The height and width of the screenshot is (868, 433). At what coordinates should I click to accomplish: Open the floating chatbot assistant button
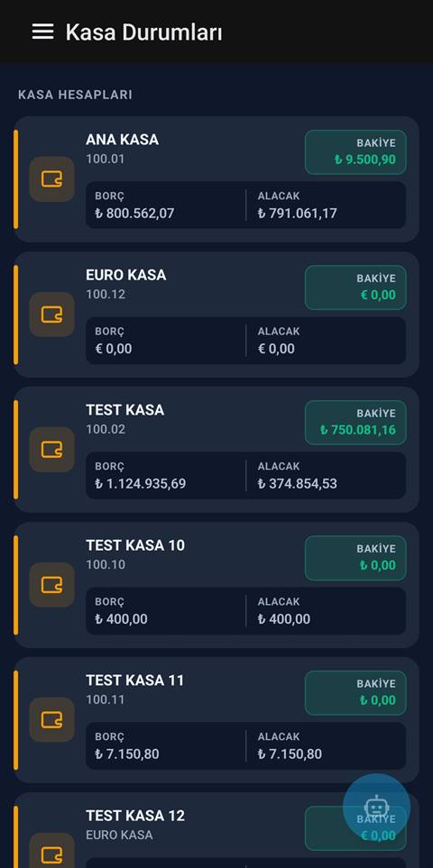pos(376,807)
